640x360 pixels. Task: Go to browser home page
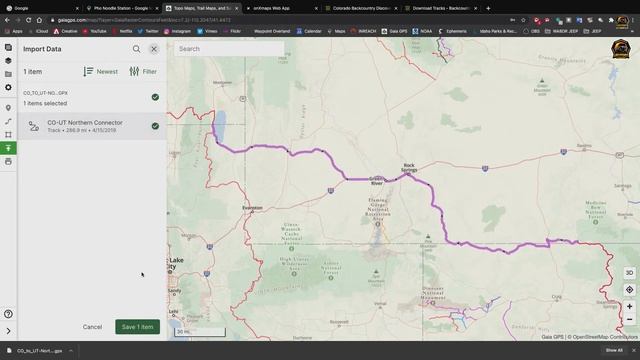(39, 20)
